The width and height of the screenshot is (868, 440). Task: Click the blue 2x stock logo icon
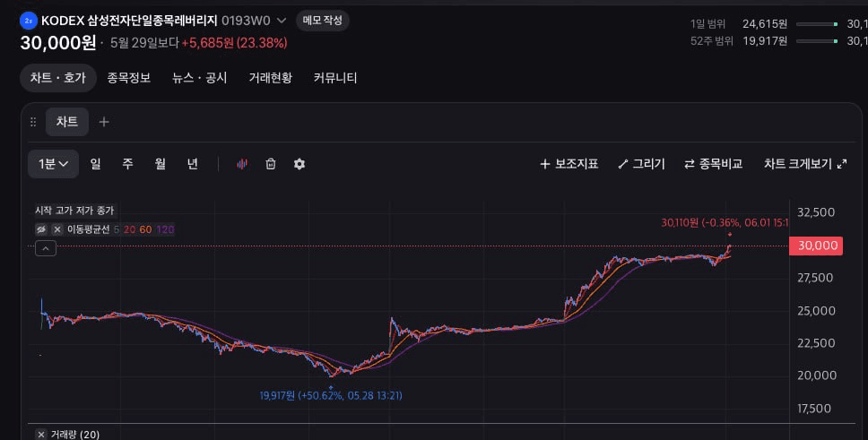[28, 21]
